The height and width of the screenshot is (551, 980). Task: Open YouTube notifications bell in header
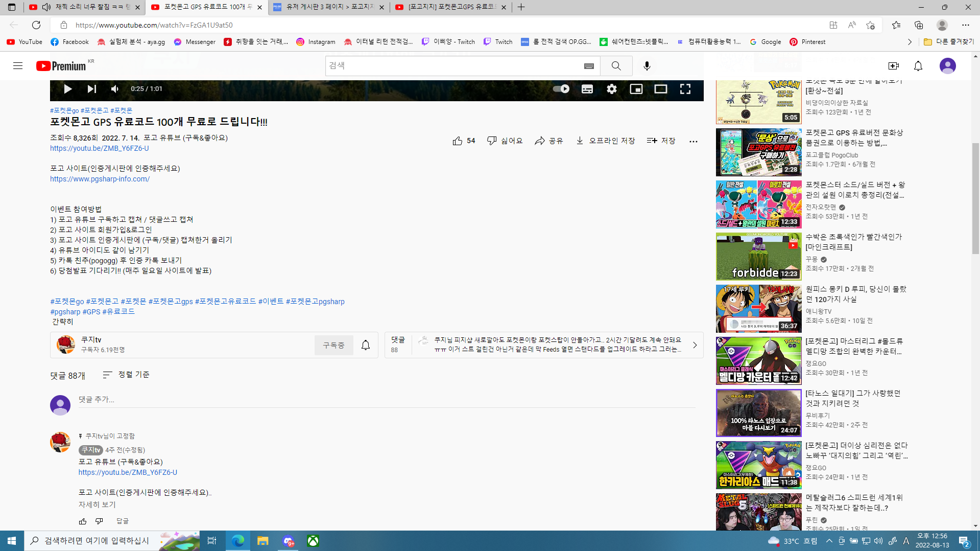pos(918,66)
